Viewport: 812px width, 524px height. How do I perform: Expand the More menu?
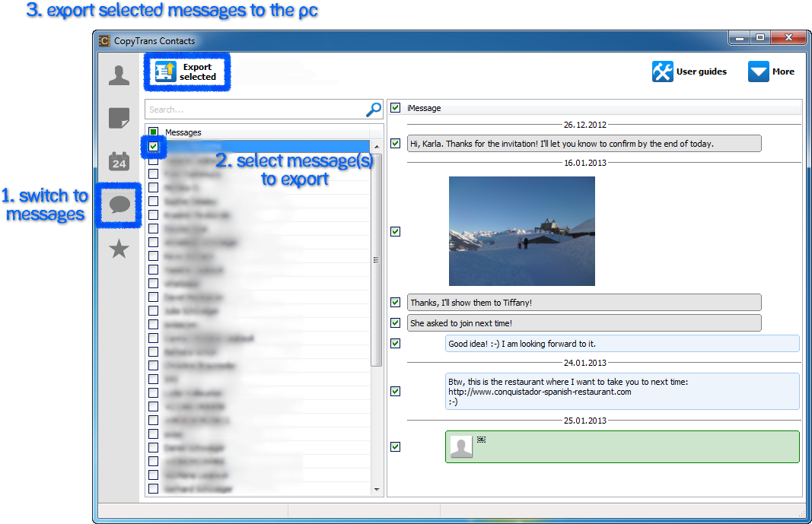tap(771, 71)
